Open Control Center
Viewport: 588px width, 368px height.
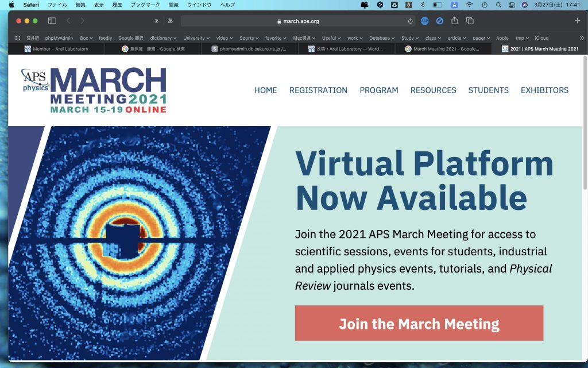tap(512, 5)
